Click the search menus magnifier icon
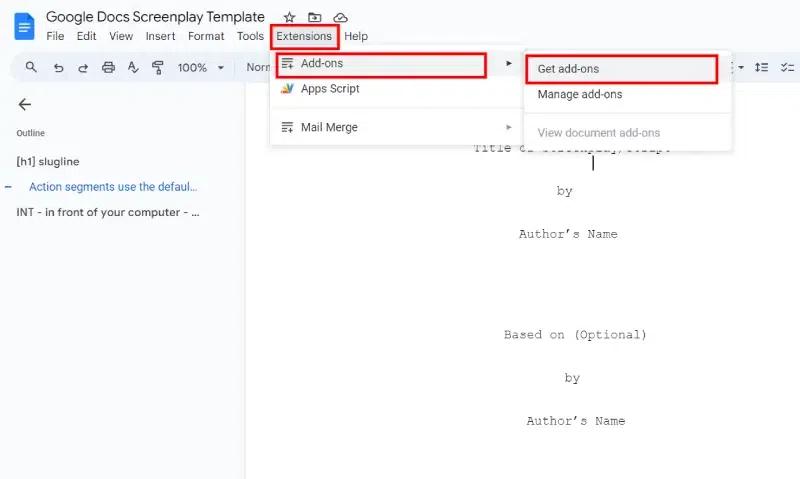The image size is (800, 479). [31, 67]
